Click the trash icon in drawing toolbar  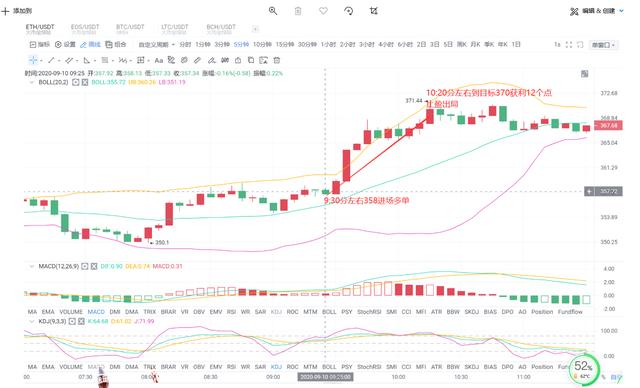click(277, 60)
